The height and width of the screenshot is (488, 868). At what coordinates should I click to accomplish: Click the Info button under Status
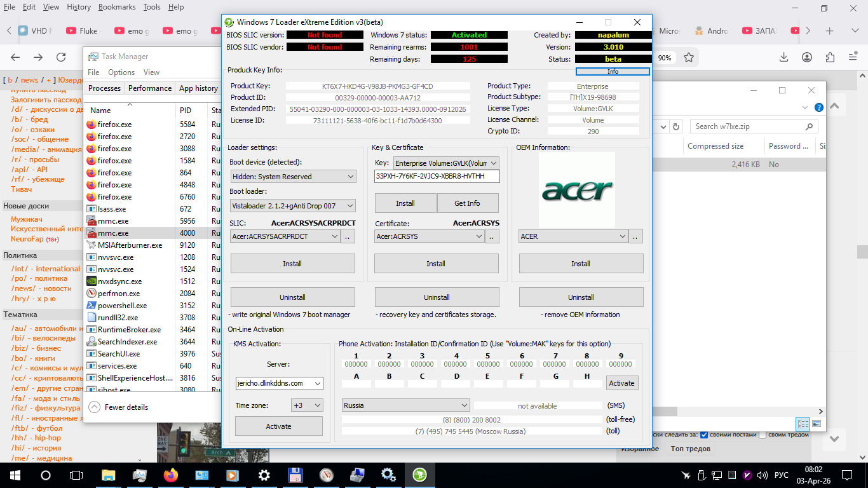[x=613, y=72]
